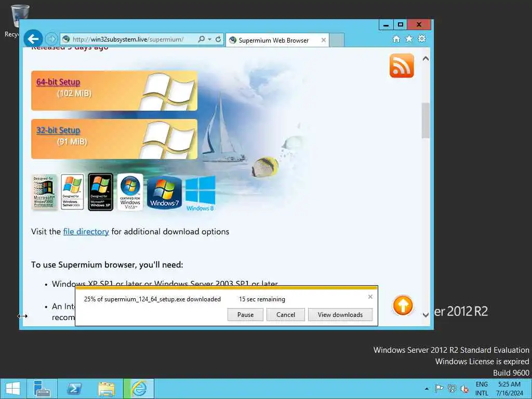Click the Internet Explorer taskbar icon
This screenshot has height=399, width=532.
click(x=139, y=389)
